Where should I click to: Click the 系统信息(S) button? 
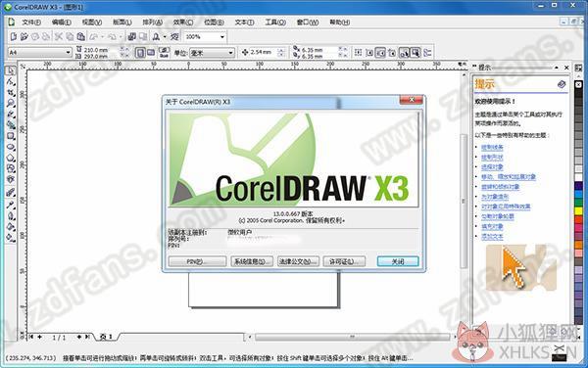pos(252,261)
